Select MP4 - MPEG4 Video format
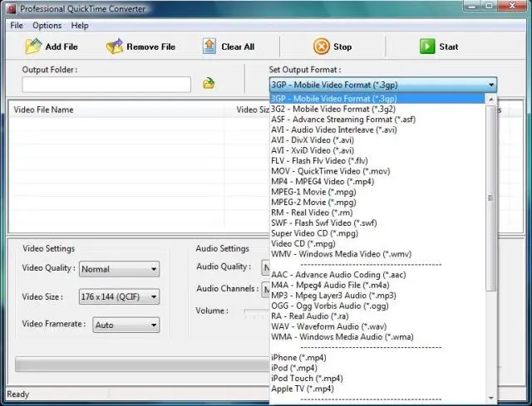 click(x=377, y=182)
